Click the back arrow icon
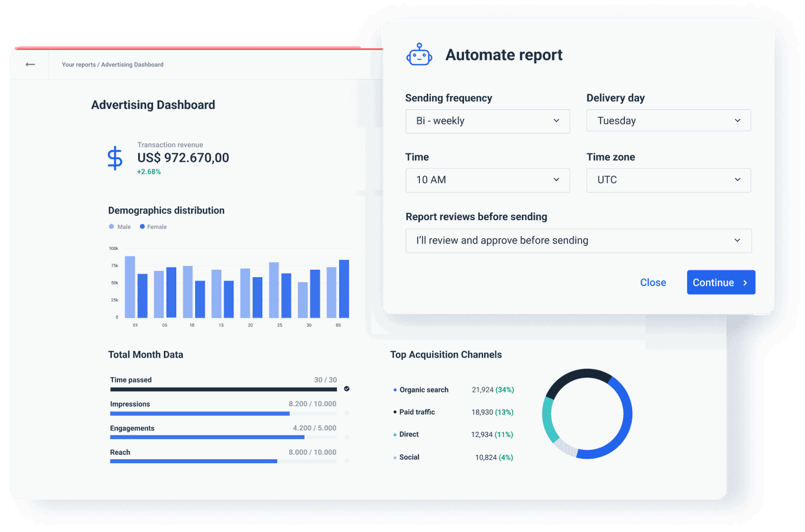 click(x=30, y=64)
